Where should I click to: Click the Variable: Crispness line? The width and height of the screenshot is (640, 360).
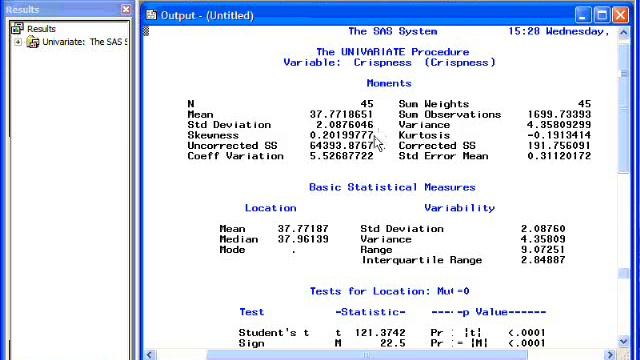(x=389, y=62)
